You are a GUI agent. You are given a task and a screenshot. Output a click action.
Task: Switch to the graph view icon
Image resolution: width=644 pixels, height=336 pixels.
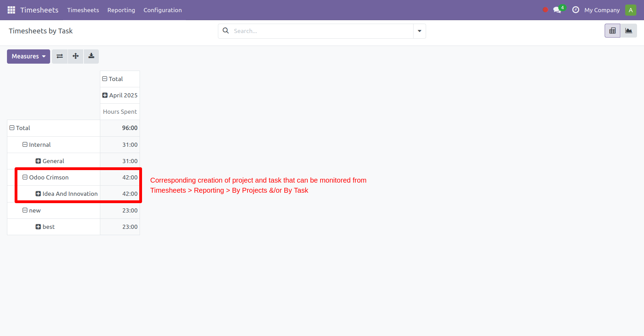click(629, 31)
